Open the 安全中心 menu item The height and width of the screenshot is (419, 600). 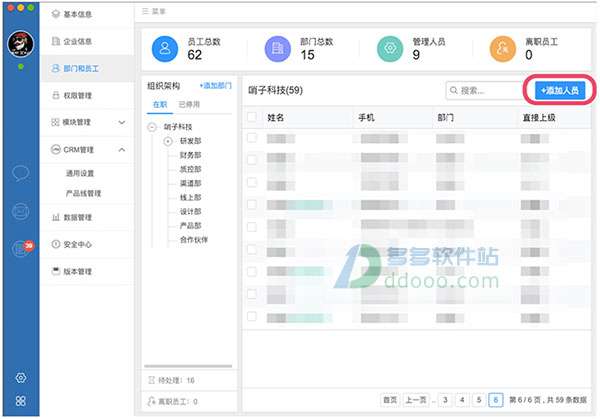(x=87, y=244)
